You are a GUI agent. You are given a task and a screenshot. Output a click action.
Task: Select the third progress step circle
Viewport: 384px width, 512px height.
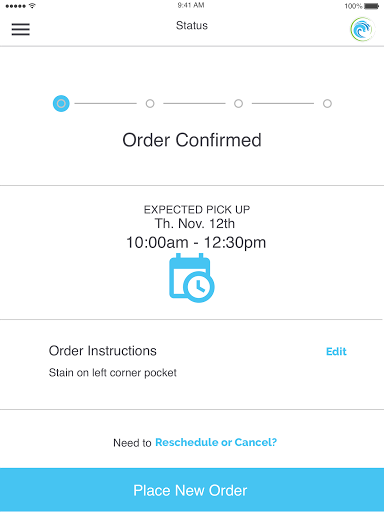tap(238, 104)
